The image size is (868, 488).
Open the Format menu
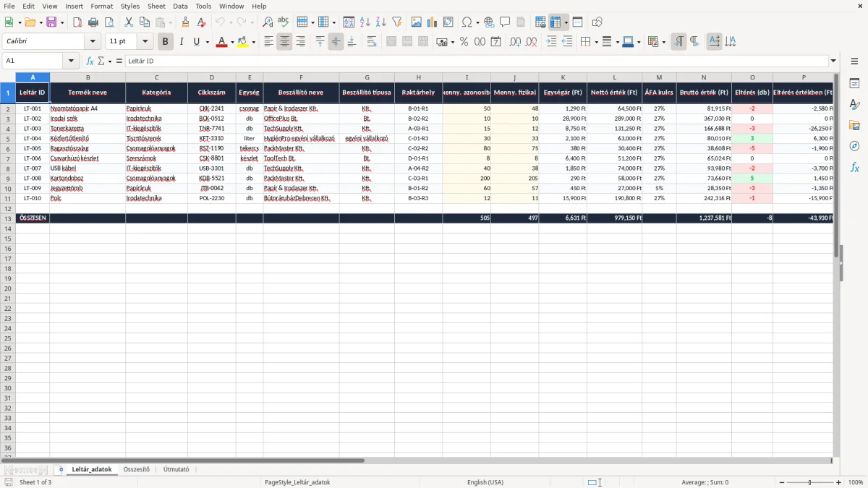101,6
